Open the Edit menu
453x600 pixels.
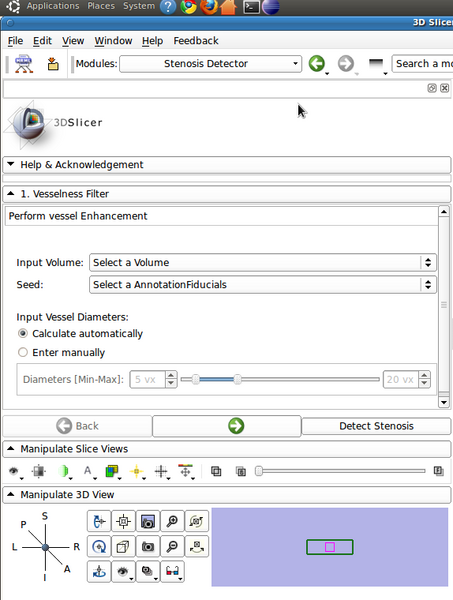coord(42,41)
